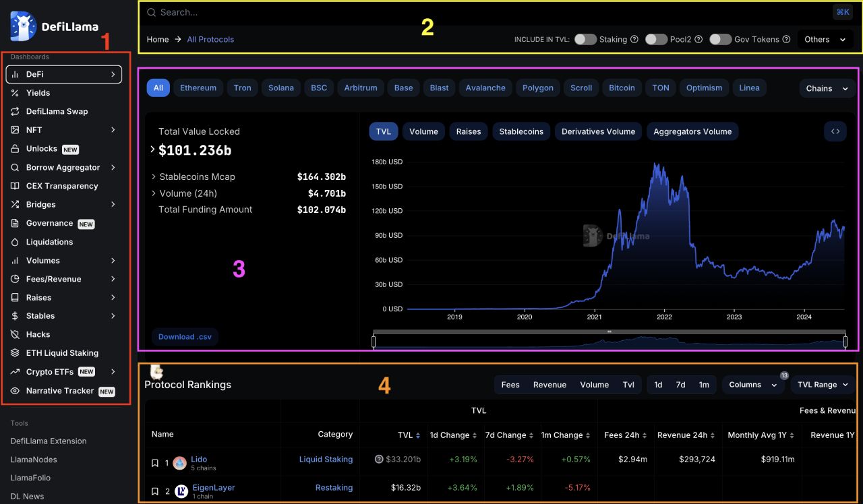Click the Governance document icon
The height and width of the screenshot is (504, 863).
pos(15,223)
